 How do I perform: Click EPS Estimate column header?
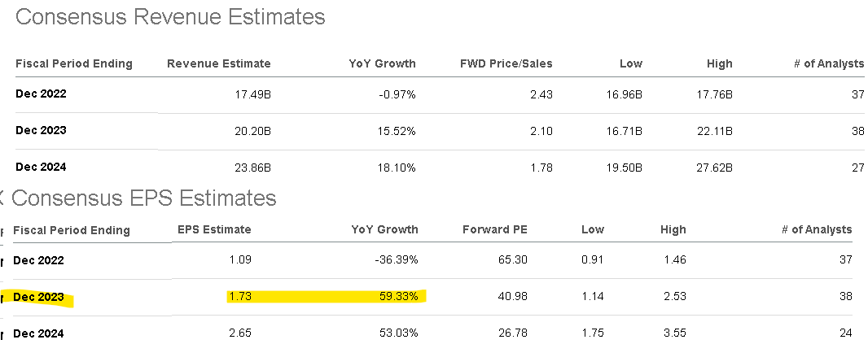pos(214,229)
